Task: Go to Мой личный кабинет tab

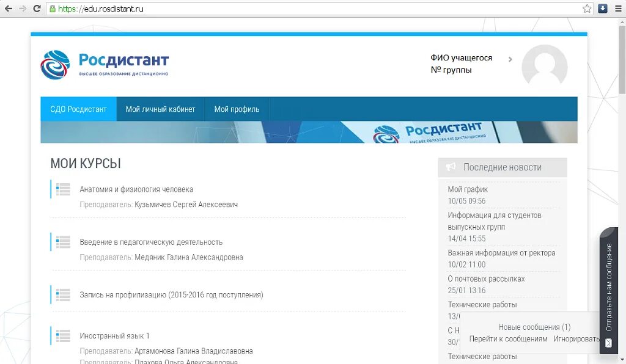Action: 161,109
